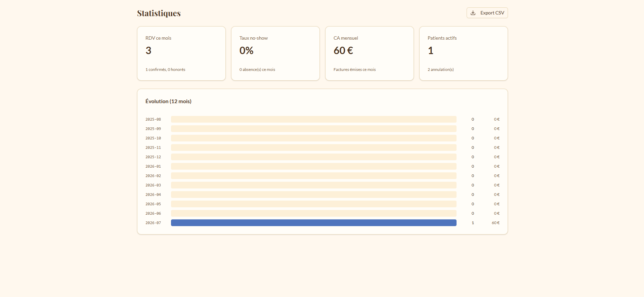644x297 pixels.
Task: Click the 2026-07 month label
Action: (153, 223)
